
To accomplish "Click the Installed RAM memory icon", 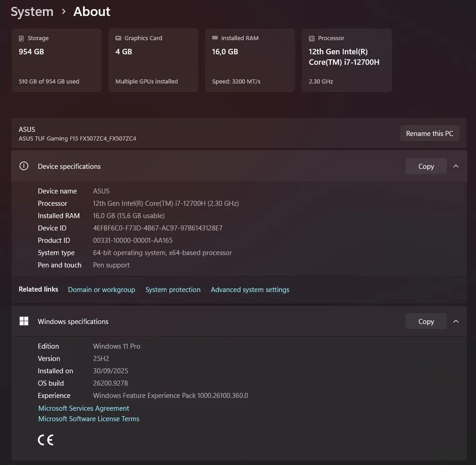I will tap(215, 37).
